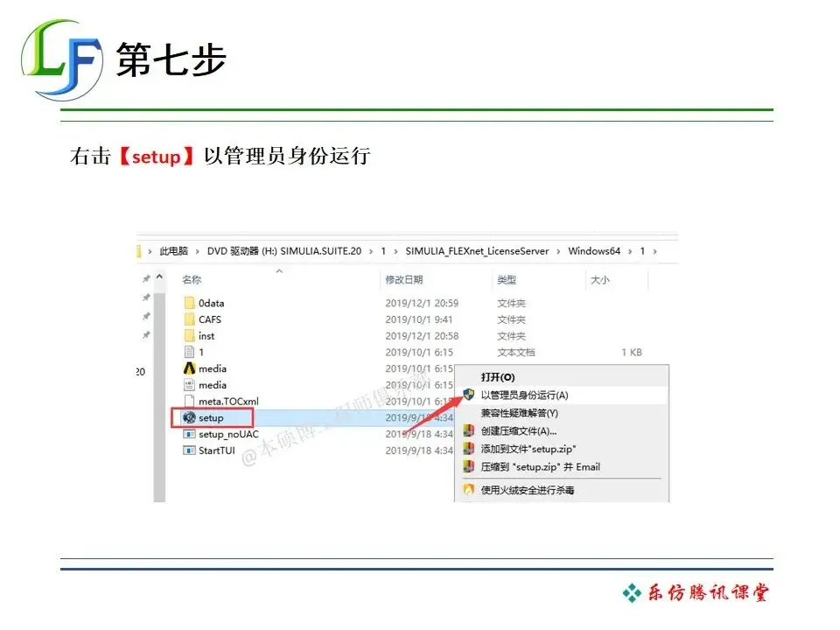Expand chevron after Windows64 breadcrumb
840x630 pixels.
pyautogui.click(x=630, y=251)
